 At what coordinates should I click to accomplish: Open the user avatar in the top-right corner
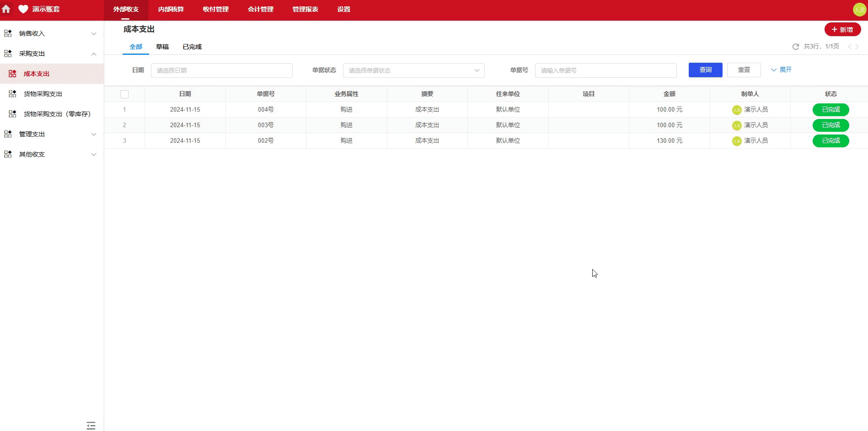point(859,9)
